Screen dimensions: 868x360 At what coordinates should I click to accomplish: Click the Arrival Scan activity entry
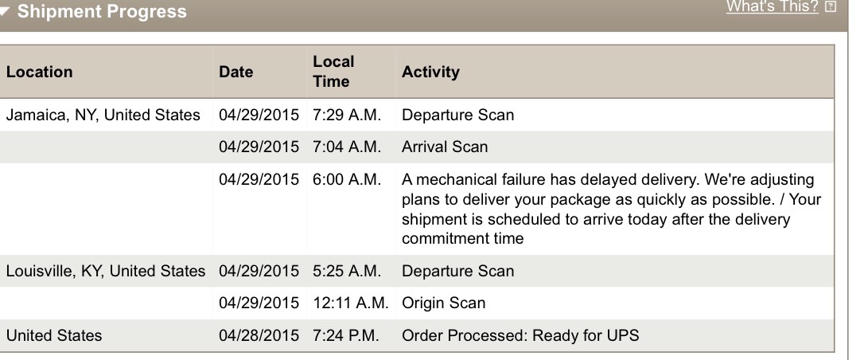tap(445, 147)
